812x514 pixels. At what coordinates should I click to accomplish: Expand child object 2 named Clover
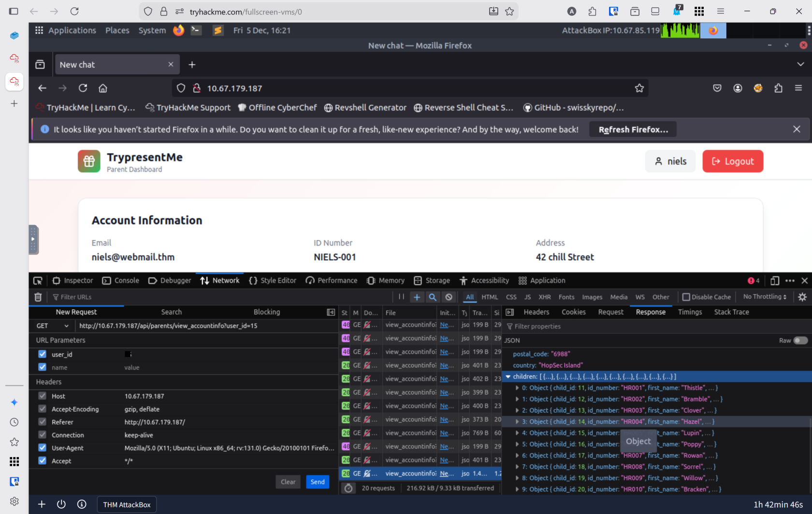517,411
